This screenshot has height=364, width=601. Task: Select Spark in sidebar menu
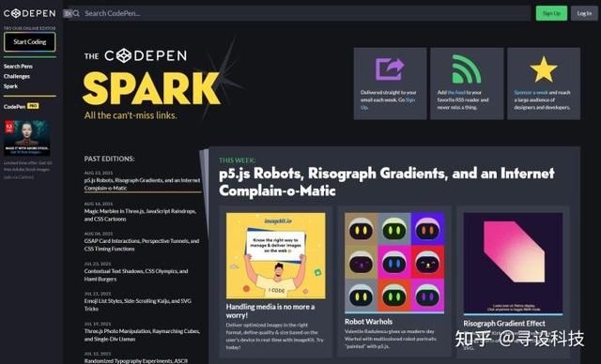(x=10, y=86)
